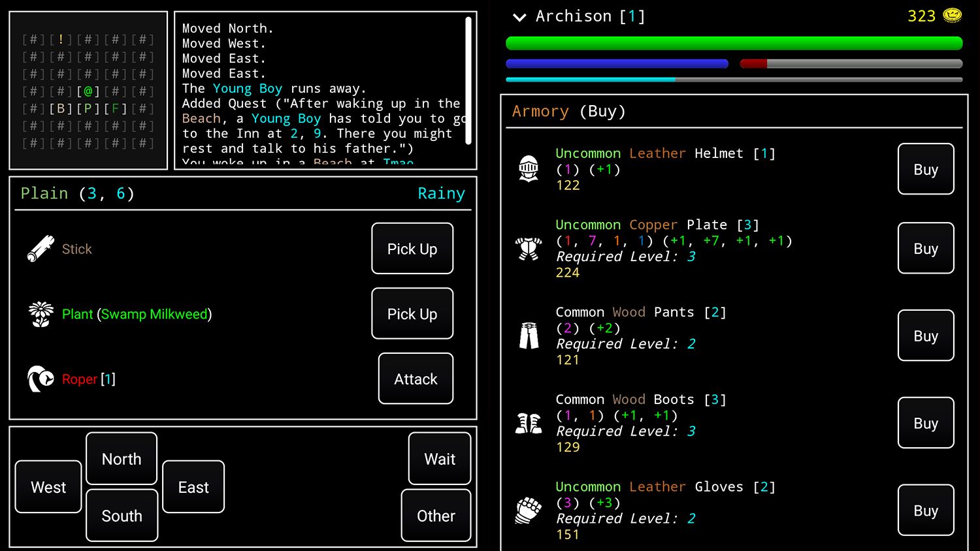Select the Wood Boots icon in Armory
The image size is (980, 551).
[x=528, y=422]
